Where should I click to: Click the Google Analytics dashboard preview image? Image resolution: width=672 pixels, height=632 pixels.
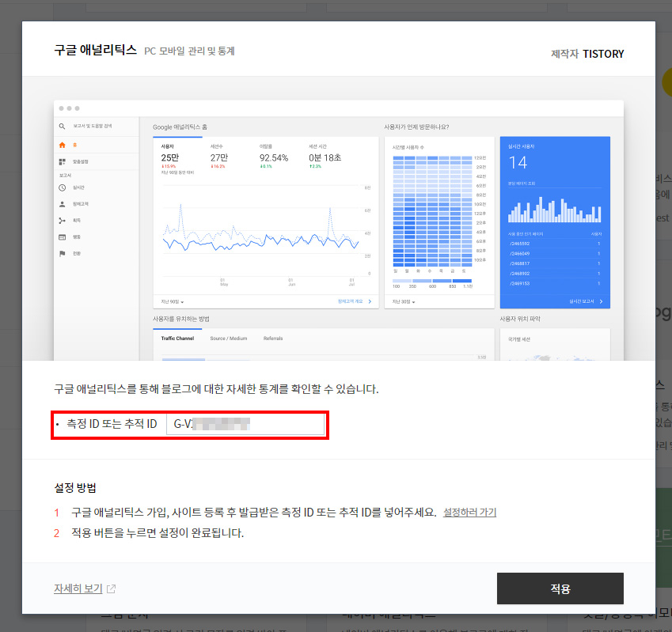[x=339, y=230]
